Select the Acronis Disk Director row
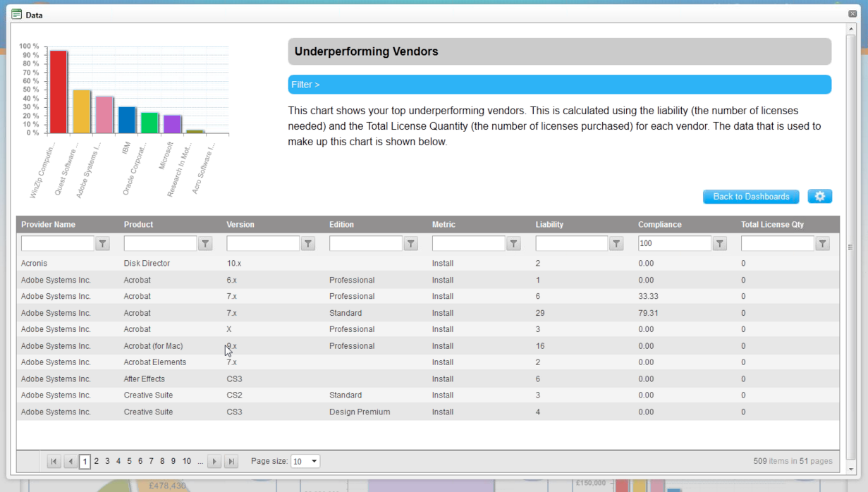The height and width of the screenshot is (492, 868). (428, 264)
